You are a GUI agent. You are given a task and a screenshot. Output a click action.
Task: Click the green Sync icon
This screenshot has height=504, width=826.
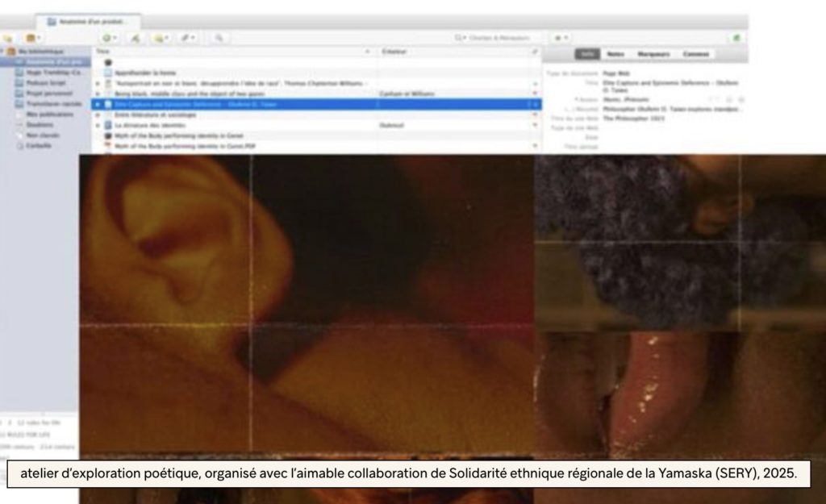coord(736,38)
